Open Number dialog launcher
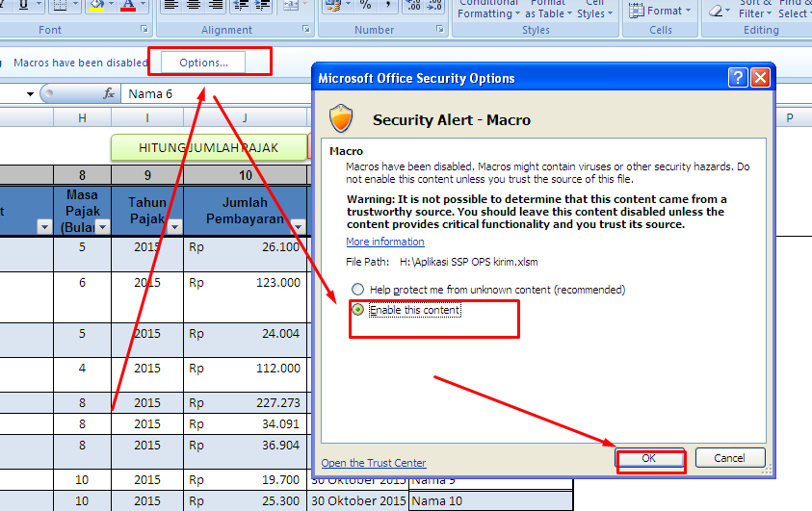The width and height of the screenshot is (812, 511). (439, 30)
